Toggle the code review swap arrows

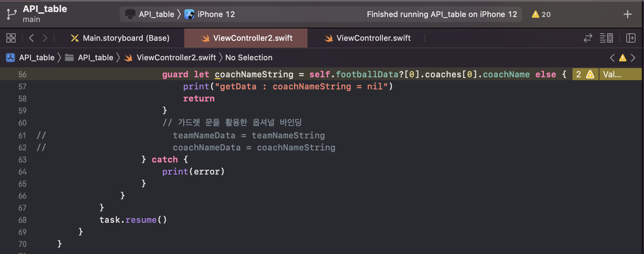(x=588, y=38)
